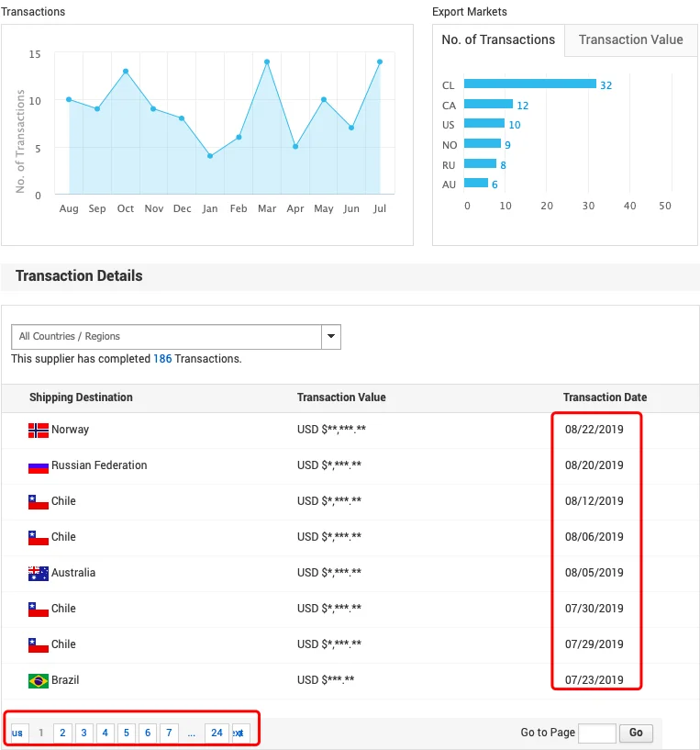Focus the Go to Page input field
Screen dimensions: 700x750
pos(596,733)
